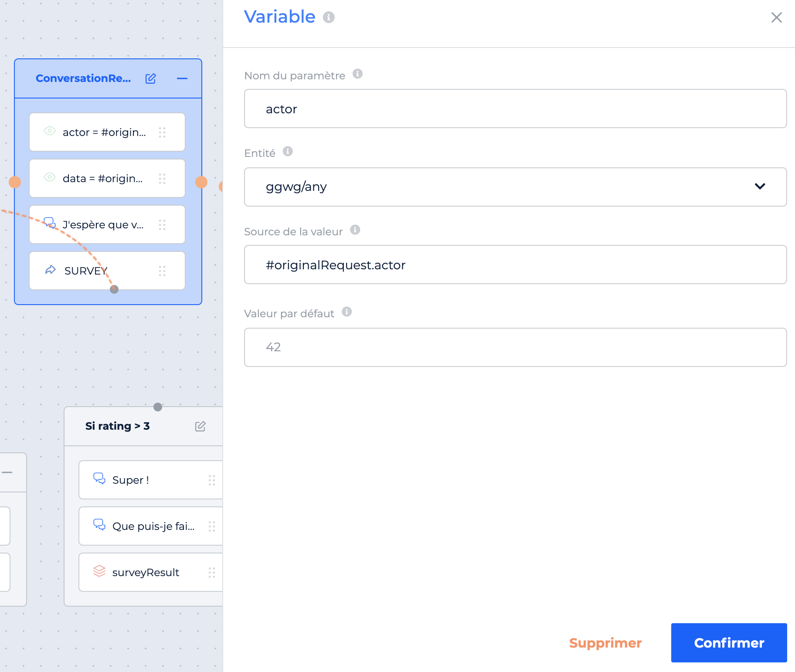
Task: Click message icon of Super ! step
Action: point(99,479)
